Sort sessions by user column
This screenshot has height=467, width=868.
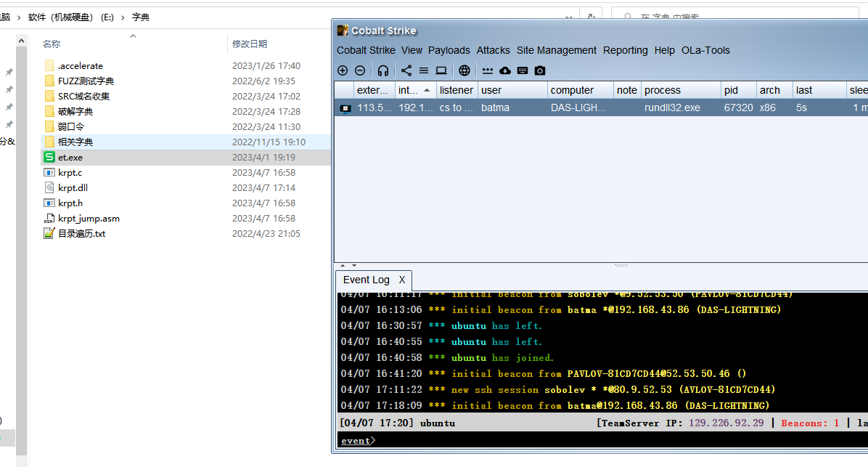(x=512, y=90)
